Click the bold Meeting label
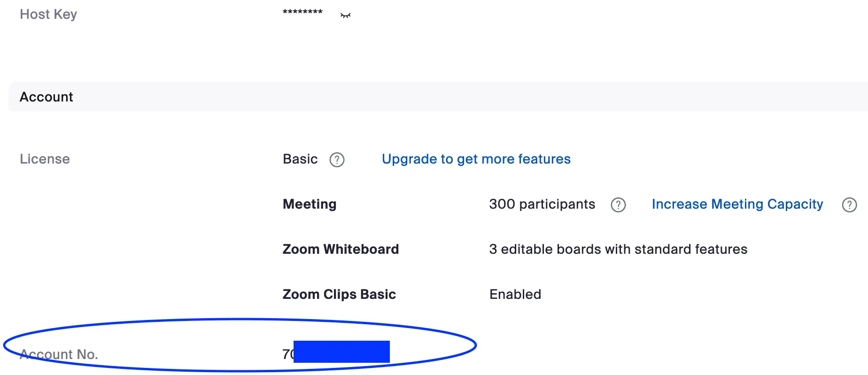868x375 pixels. [310, 204]
